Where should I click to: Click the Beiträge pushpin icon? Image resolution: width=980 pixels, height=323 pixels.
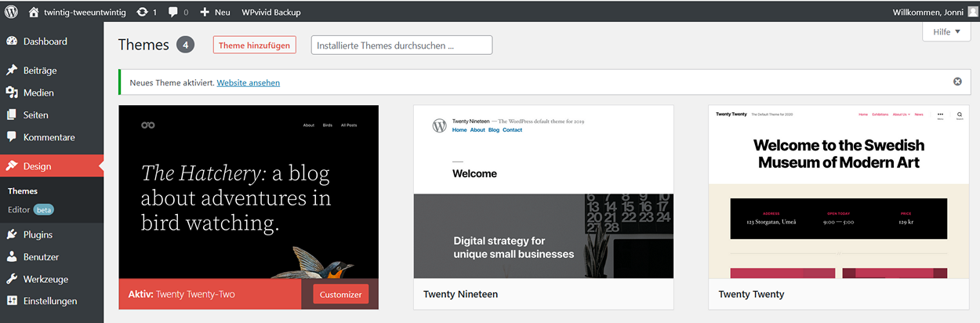pyautogui.click(x=12, y=70)
